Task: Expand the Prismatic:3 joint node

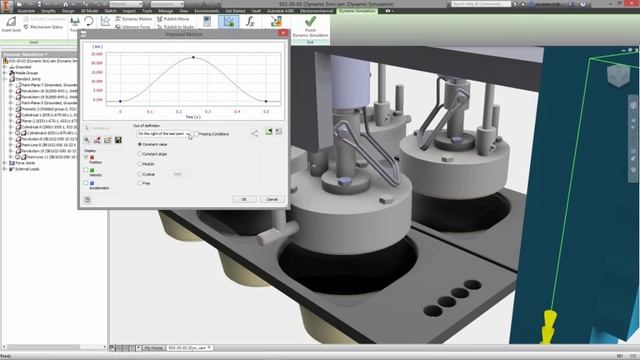Action: (11, 109)
